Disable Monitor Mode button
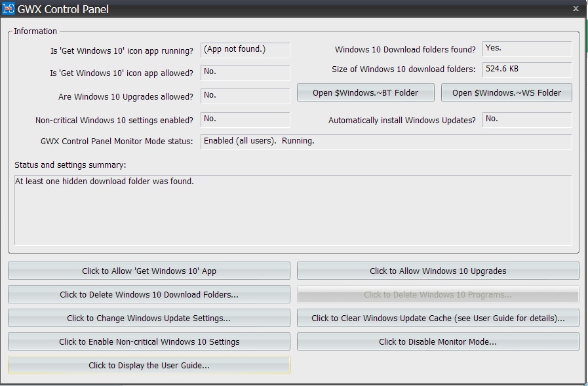The height and width of the screenshot is (386, 588). click(438, 341)
